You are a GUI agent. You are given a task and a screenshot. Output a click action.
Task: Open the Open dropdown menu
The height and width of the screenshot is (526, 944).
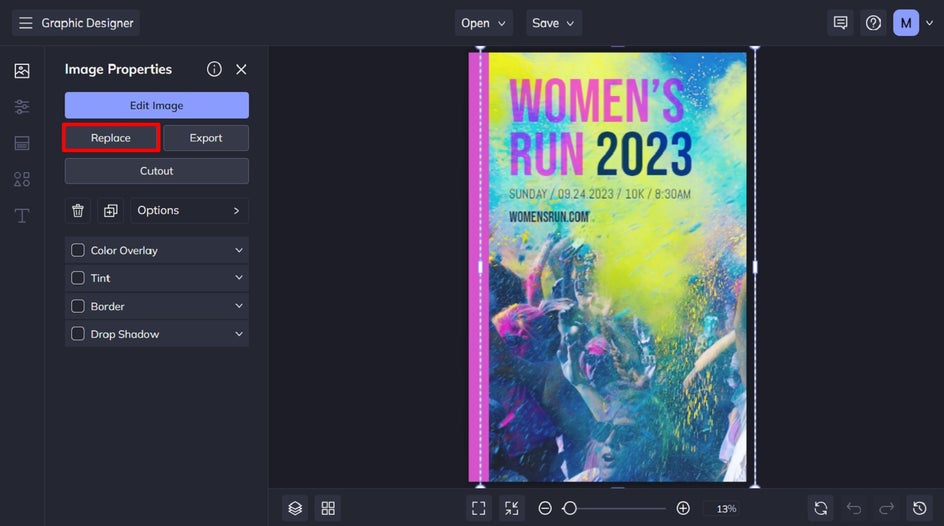(x=484, y=23)
